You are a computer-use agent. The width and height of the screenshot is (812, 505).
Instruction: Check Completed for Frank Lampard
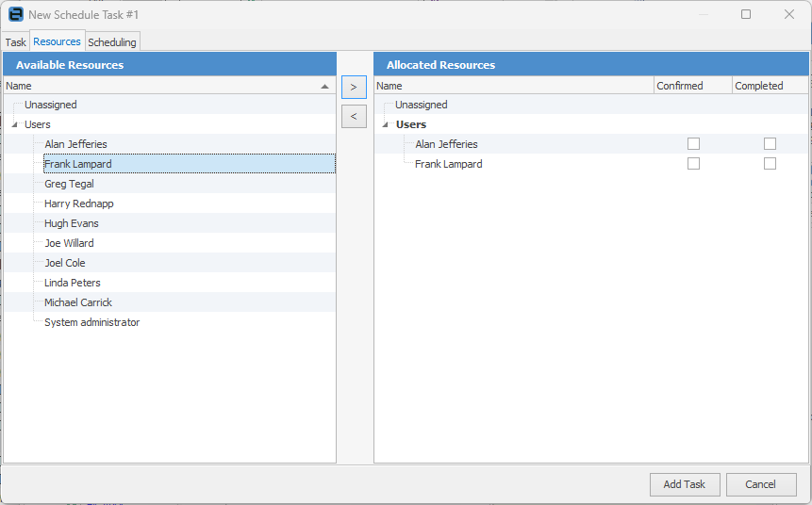coord(771,164)
